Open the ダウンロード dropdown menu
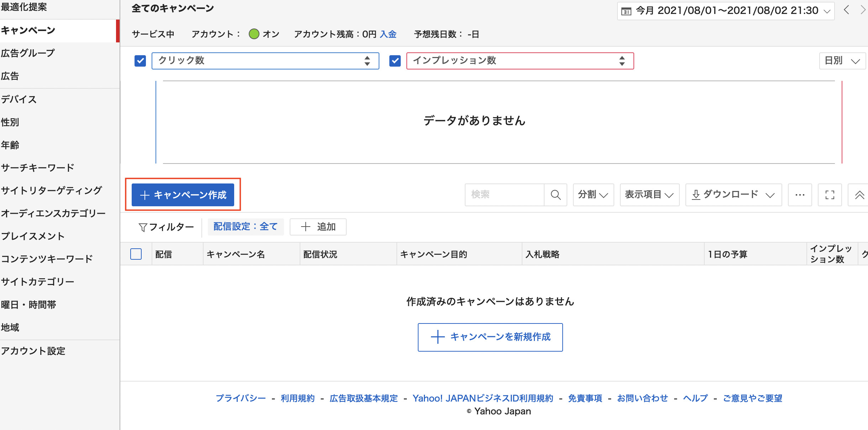The height and width of the screenshot is (430, 868). click(733, 195)
